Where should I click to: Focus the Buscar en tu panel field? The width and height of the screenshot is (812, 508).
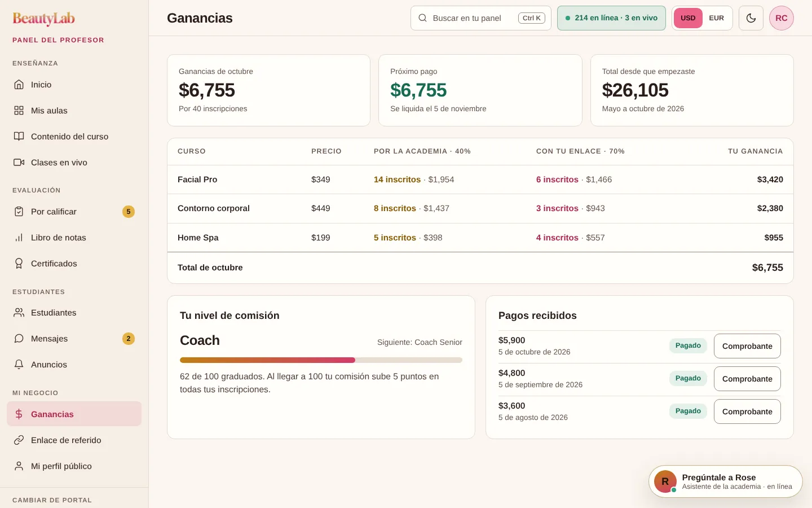(481, 18)
